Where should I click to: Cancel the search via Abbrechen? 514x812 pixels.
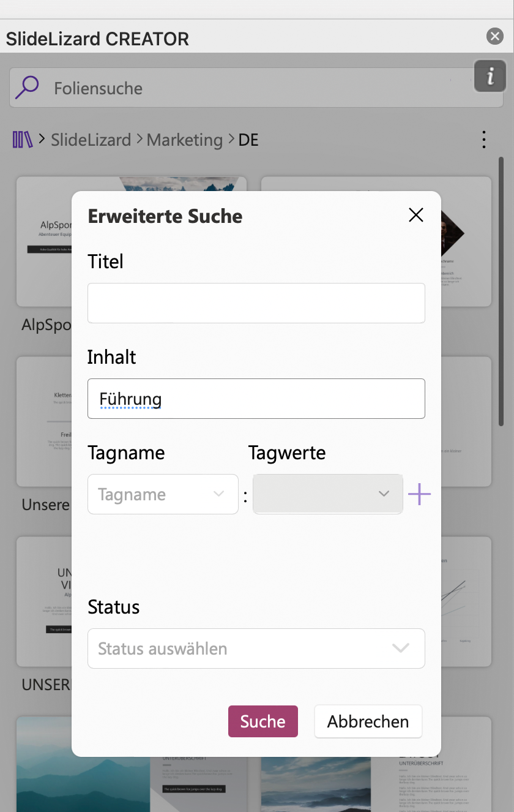[x=368, y=721]
